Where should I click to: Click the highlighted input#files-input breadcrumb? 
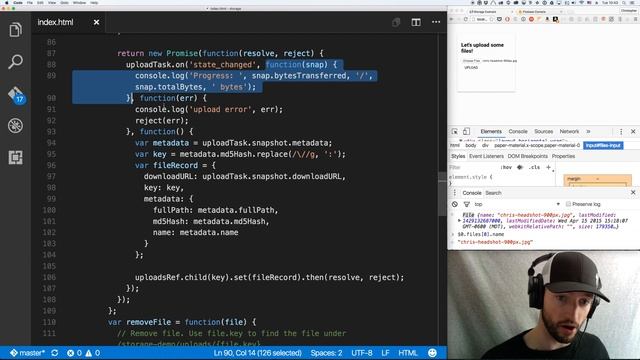click(x=603, y=145)
